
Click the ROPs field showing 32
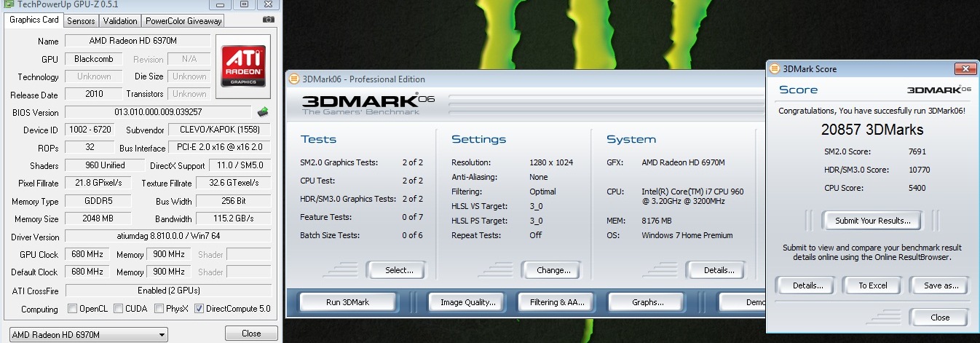pos(89,148)
